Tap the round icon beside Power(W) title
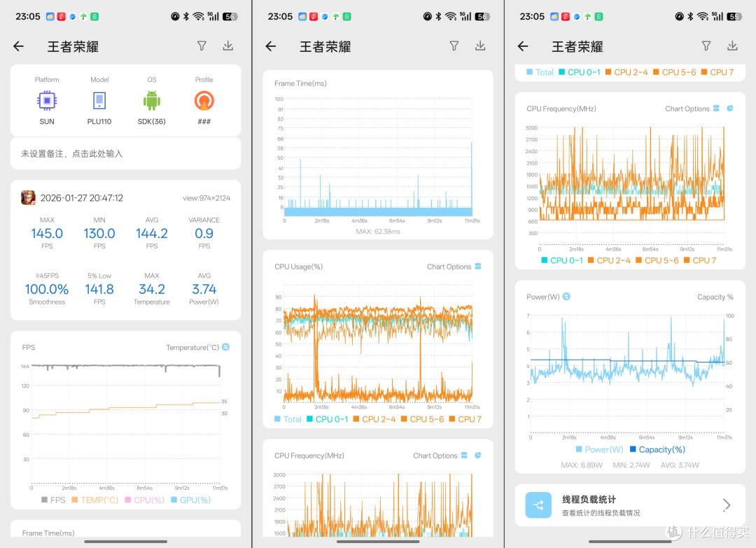Screen dimensions: 756x548 566,297
